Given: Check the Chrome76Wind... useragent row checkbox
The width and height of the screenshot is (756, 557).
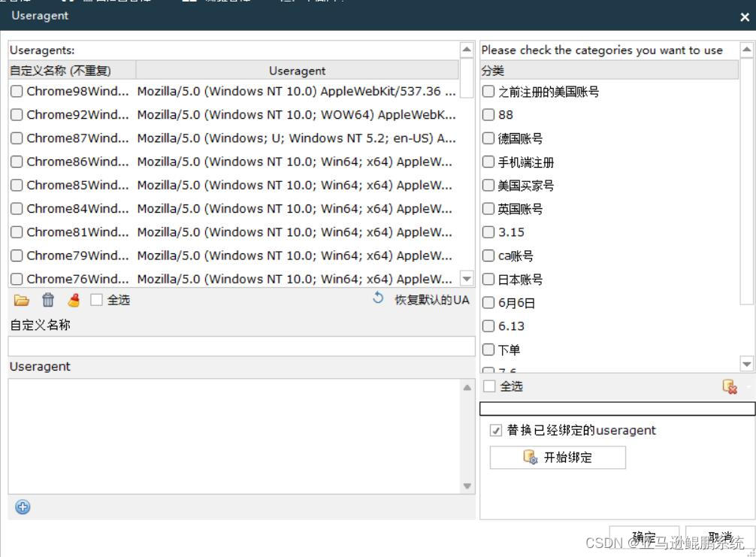Looking at the screenshot, I should (17, 279).
